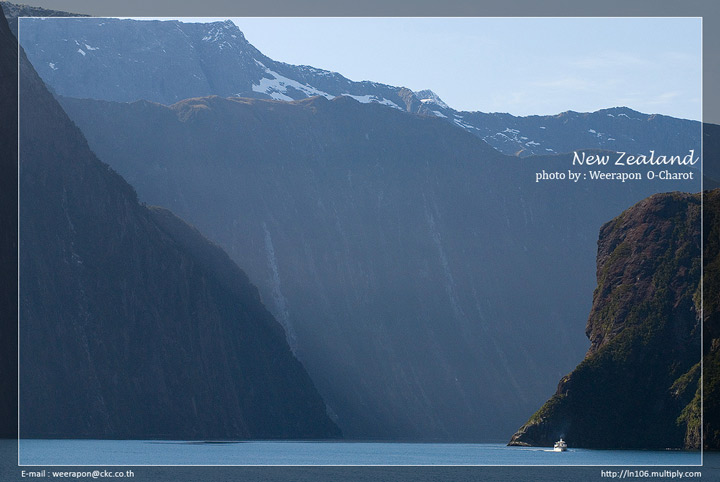Click the white boat on the water

(560, 445)
